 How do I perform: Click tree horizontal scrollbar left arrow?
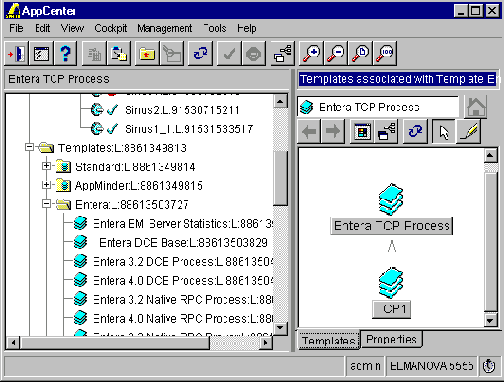coord(13,342)
